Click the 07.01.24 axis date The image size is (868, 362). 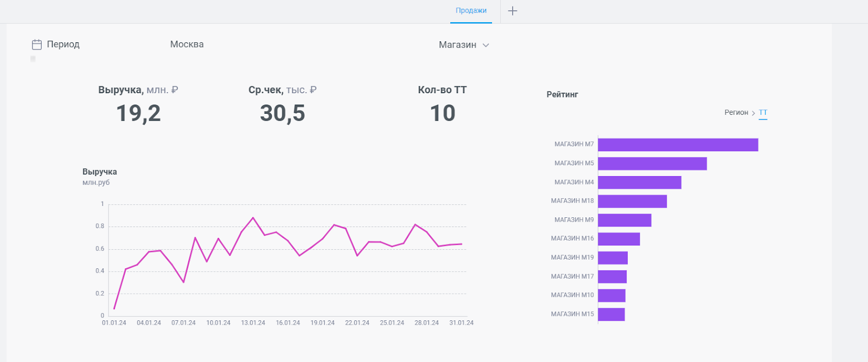pyautogui.click(x=183, y=323)
